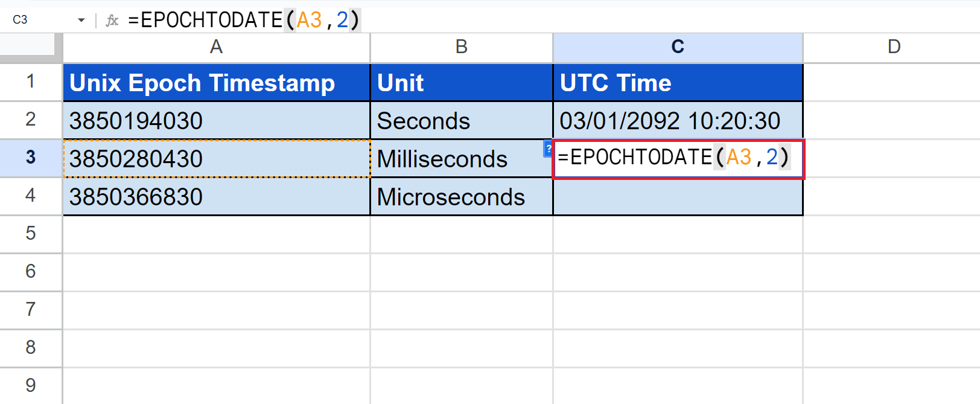Select cell containing 3850194030
This screenshot has width=980, height=404.
click(x=216, y=121)
